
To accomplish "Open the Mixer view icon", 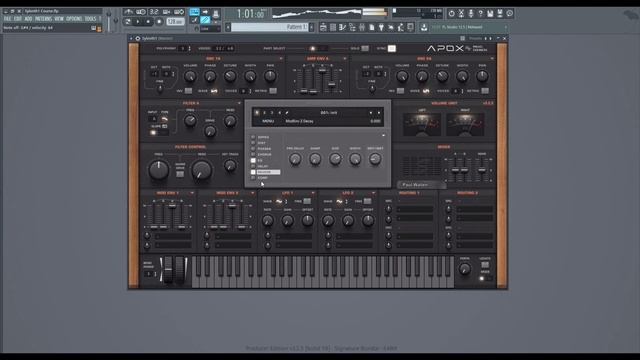I will (362, 27).
